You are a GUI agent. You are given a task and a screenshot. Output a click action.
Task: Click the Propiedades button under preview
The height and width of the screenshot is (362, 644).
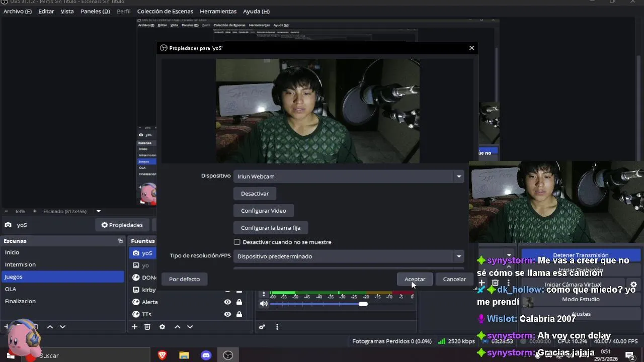[122, 225]
